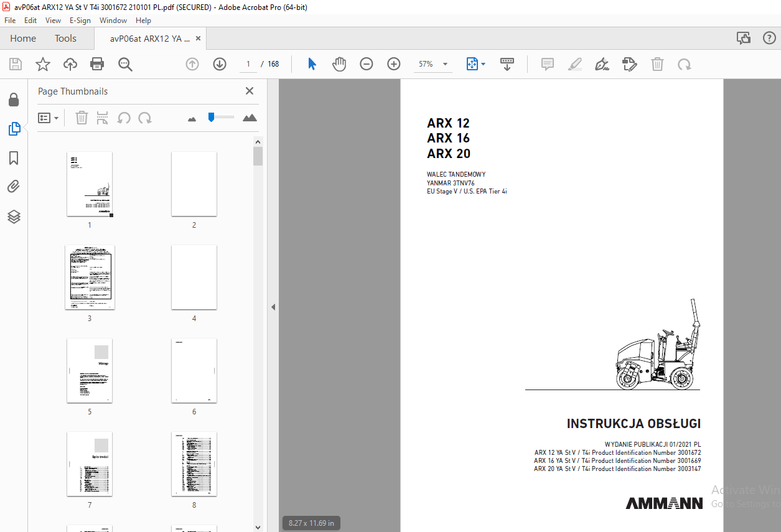Open the E-Sign menu
Image resolution: width=781 pixels, height=532 pixels.
tap(80, 20)
